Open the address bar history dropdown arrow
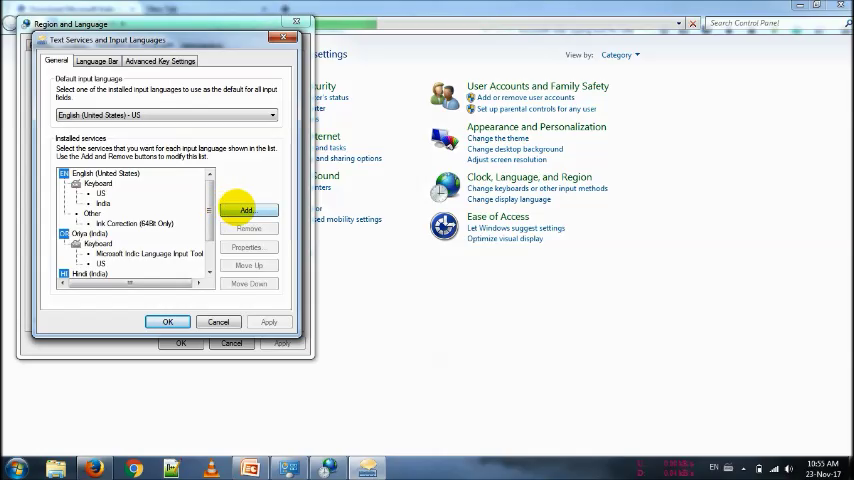The image size is (854, 480). 679,23
